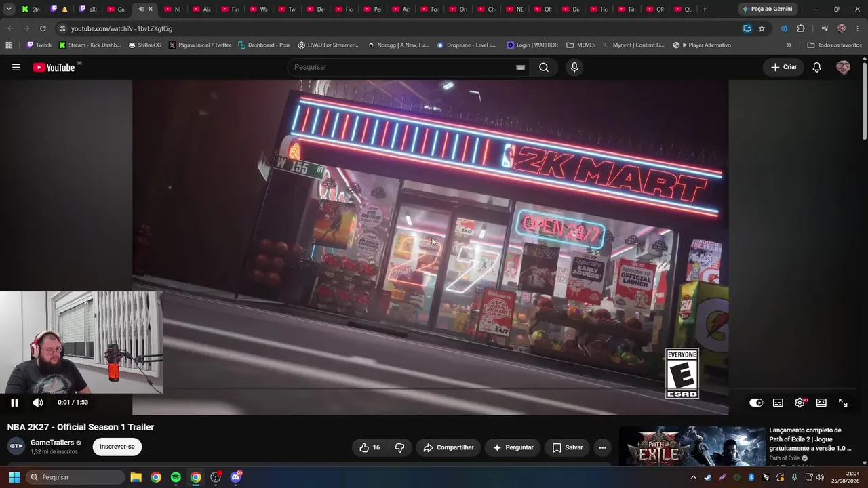Open the GameTrailers channel avatar
The width and height of the screenshot is (868, 488).
pos(16,447)
